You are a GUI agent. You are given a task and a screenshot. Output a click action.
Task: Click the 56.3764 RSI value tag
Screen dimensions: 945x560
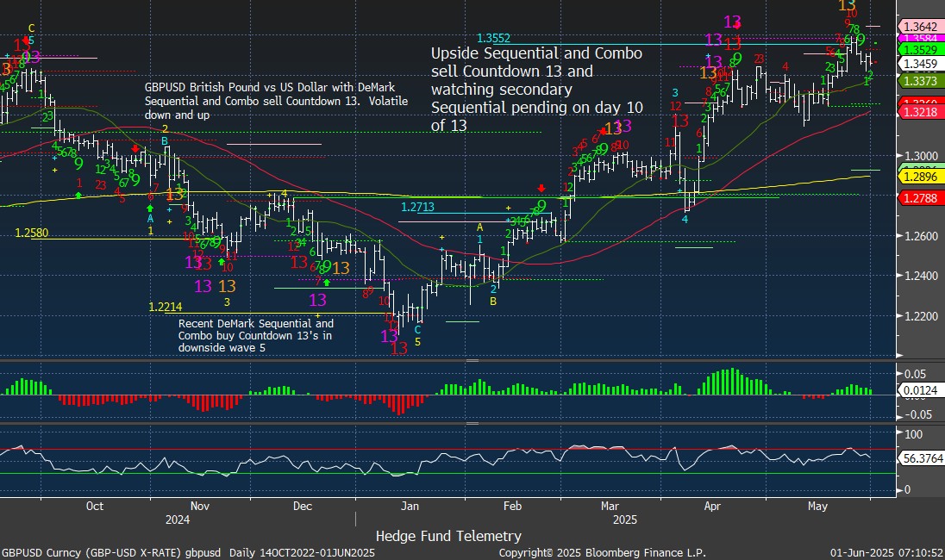tap(922, 459)
